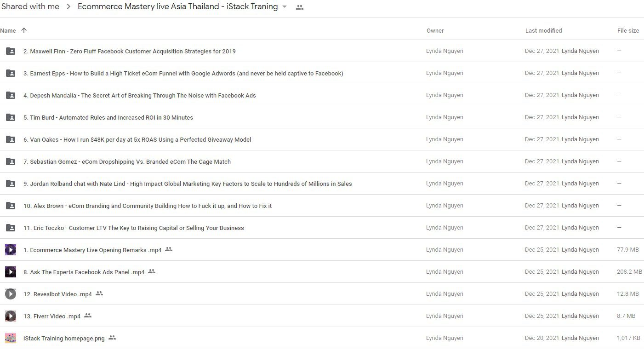Click the folder icon beside Sebastian Gomez
This screenshot has height=351, width=644.
pos(11,161)
